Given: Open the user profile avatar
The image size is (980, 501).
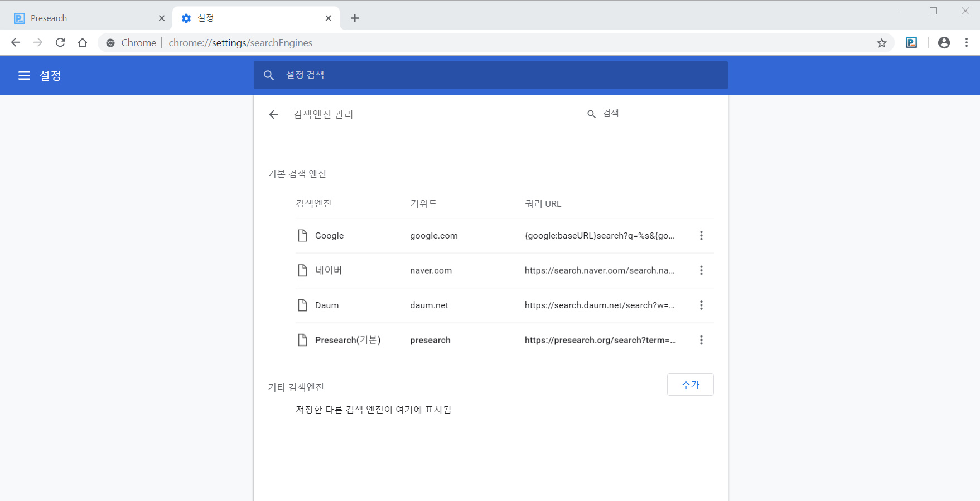Looking at the screenshot, I should (x=944, y=42).
